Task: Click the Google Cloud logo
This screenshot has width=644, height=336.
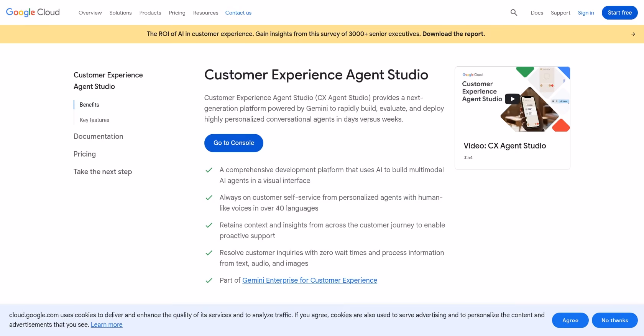Action: click(x=33, y=12)
